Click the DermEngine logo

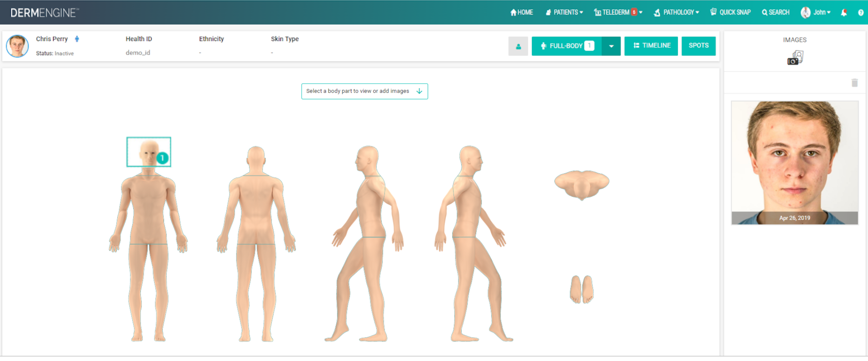(45, 13)
